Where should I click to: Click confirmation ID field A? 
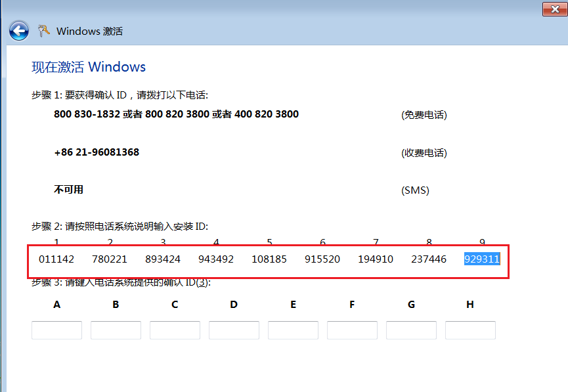click(x=56, y=330)
